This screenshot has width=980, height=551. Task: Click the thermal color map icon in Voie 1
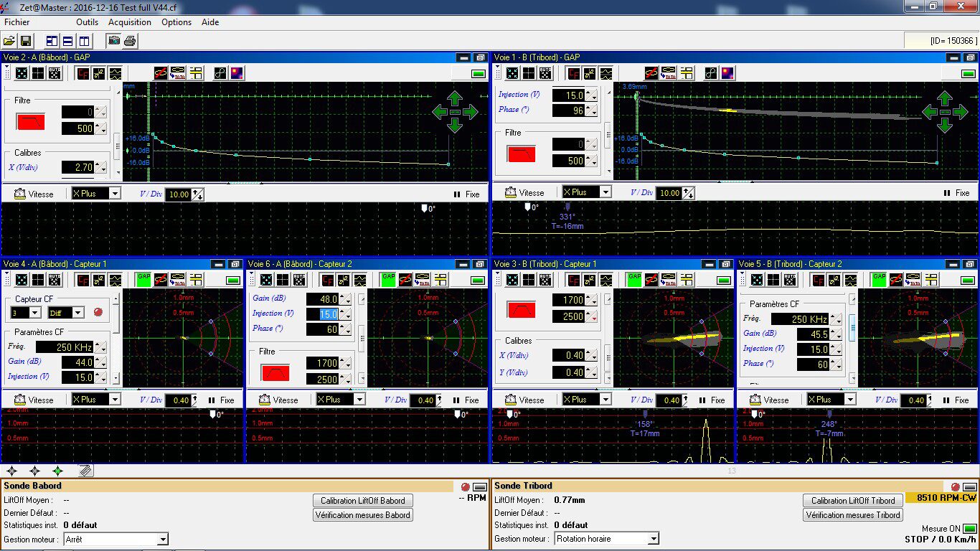[x=727, y=73]
